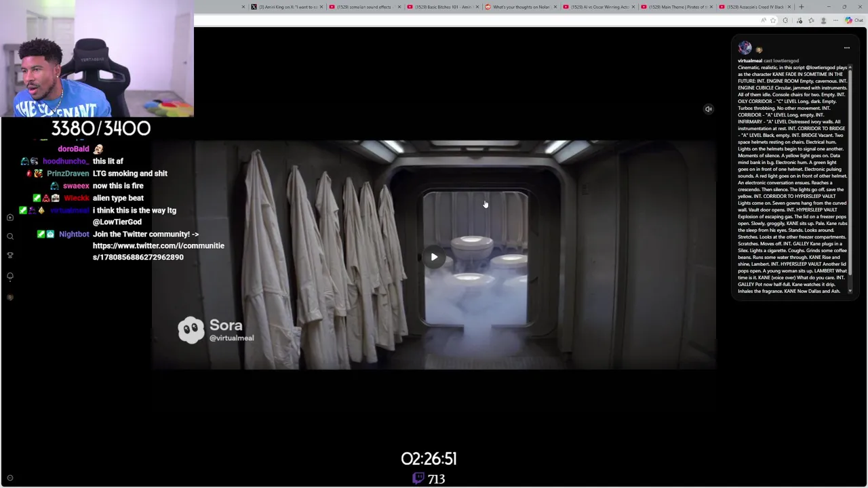Click the Sora @virtualmeal watermark handle
Image resolution: width=868 pixels, height=488 pixels.
tap(231, 338)
